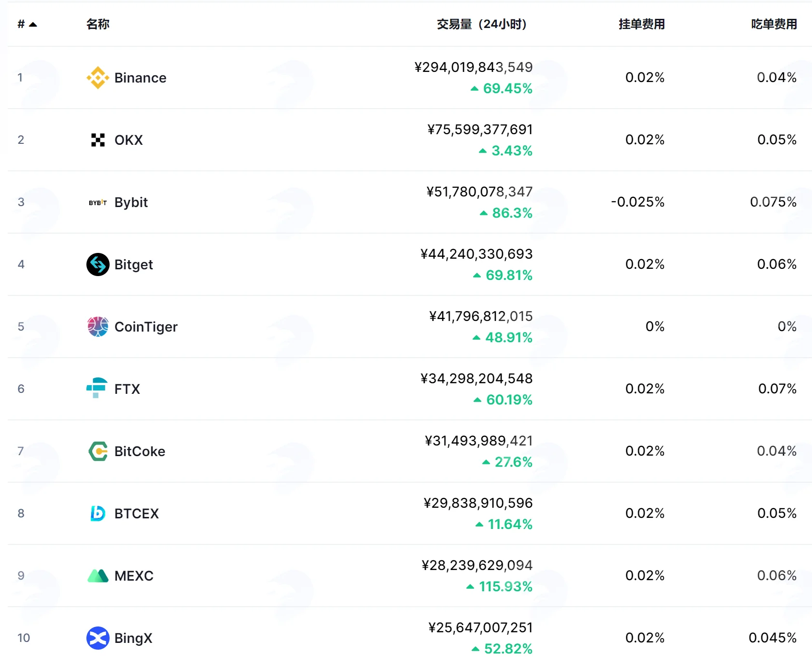Sort by 吃单费用 column header
The image size is (812, 668).
pos(774,24)
